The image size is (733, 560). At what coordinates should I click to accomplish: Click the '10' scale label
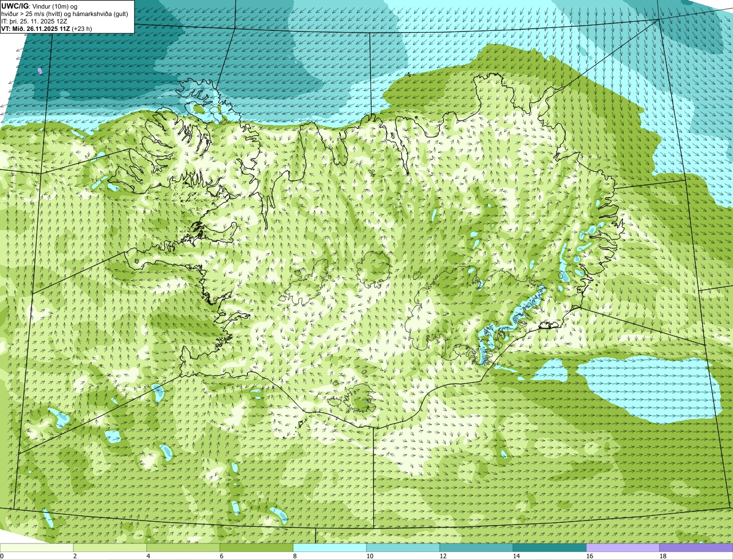[x=370, y=556]
